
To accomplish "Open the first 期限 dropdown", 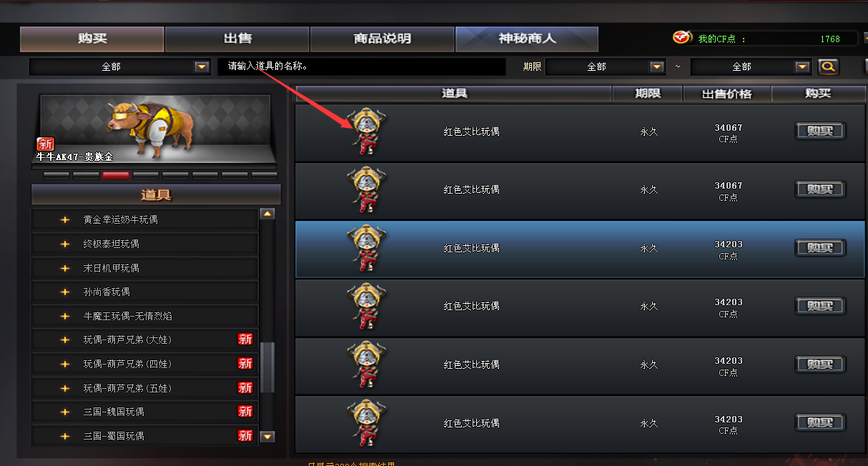I will click(x=606, y=66).
